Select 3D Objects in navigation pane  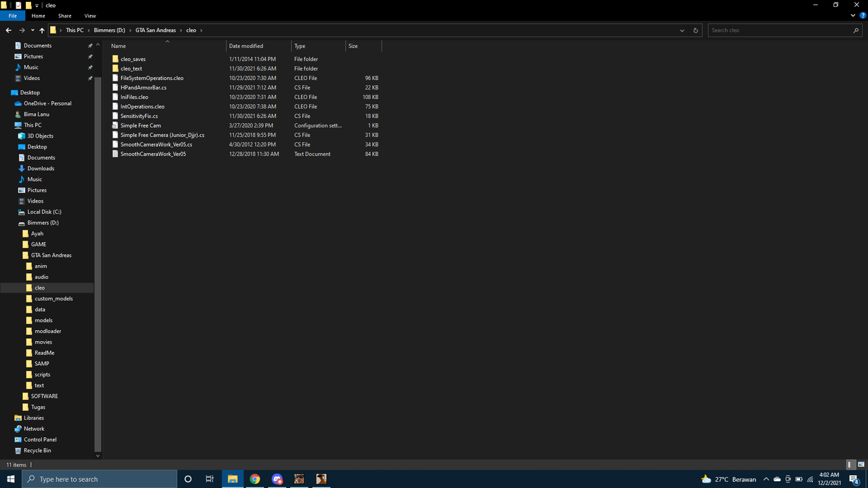point(40,136)
